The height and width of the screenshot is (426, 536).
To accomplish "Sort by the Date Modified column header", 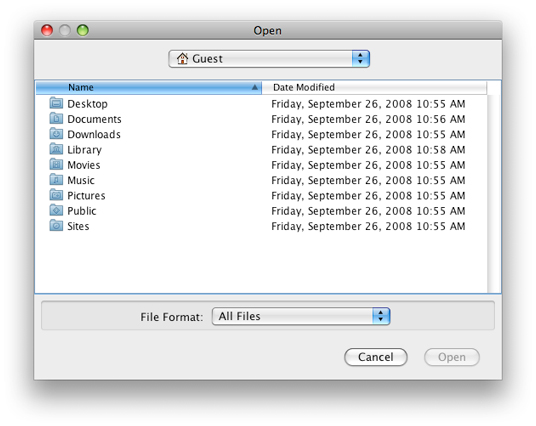I will [x=374, y=88].
